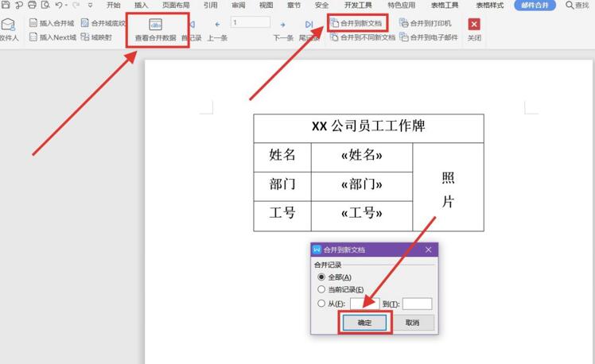Click the Undo arrow icon
Viewport: 595px width, 364px height.
pyautogui.click(x=58, y=5)
